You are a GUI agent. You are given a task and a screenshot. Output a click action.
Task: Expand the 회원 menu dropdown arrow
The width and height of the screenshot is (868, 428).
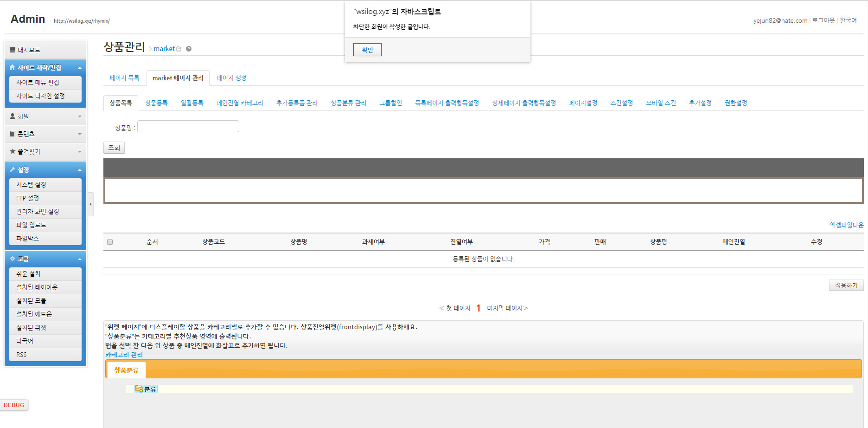click(80, 117)
